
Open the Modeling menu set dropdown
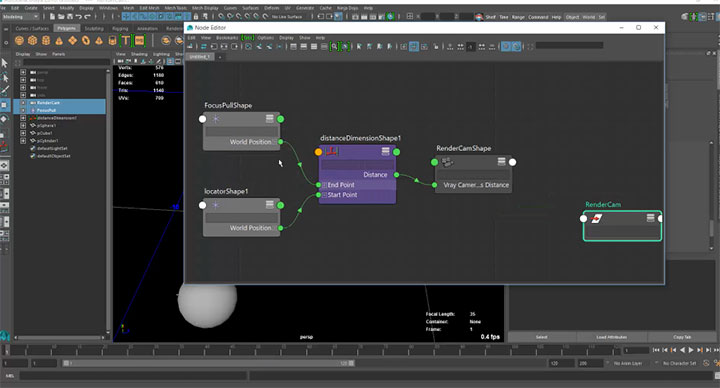(x=20, y=17)
